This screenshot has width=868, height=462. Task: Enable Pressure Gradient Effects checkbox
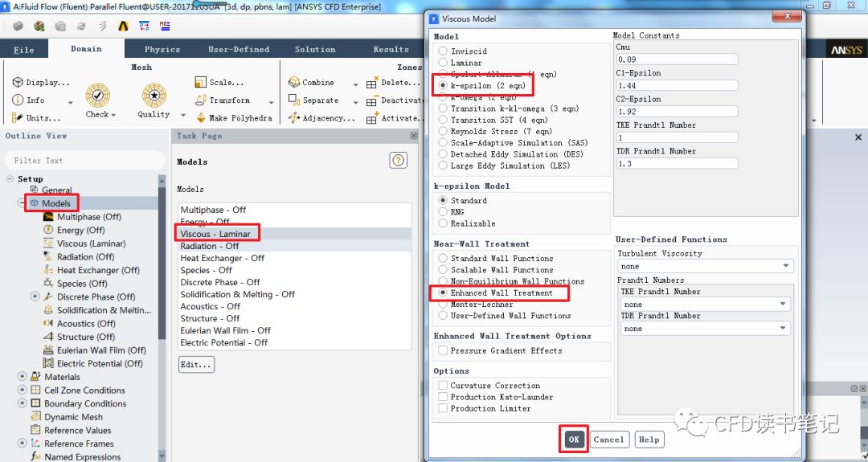(x=443, y=350)
